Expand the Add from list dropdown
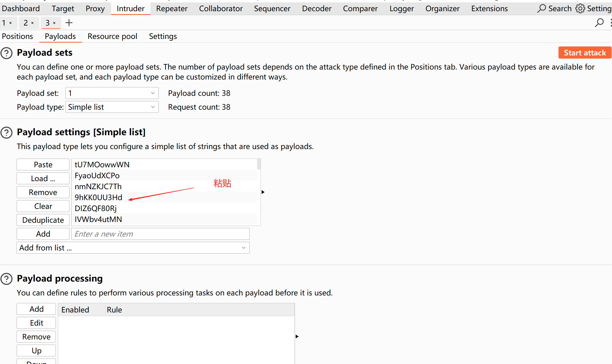This screenshot has width=612, height=364. pyautogui.click(x=133, y=248)
